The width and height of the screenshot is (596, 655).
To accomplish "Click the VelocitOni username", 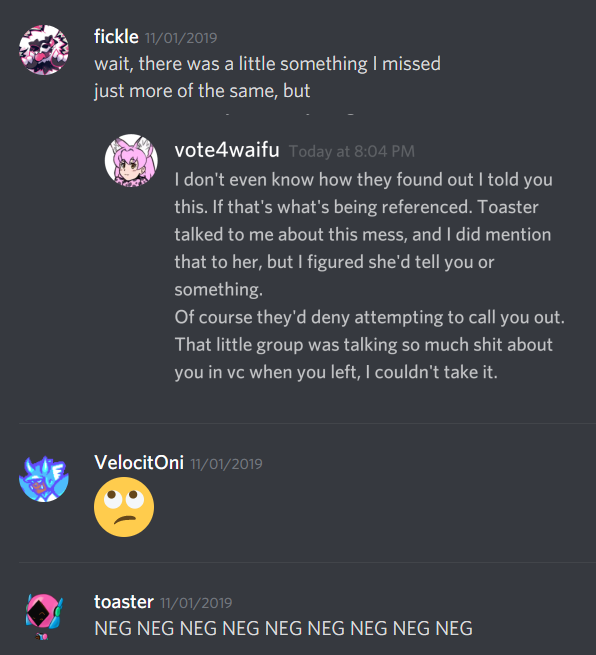I will pos(139,462).
